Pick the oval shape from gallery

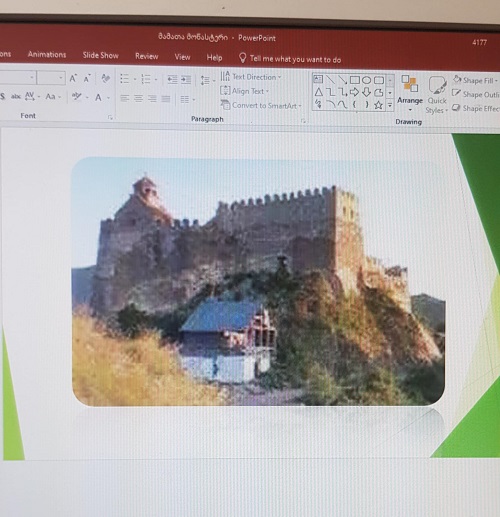[366, 80]
